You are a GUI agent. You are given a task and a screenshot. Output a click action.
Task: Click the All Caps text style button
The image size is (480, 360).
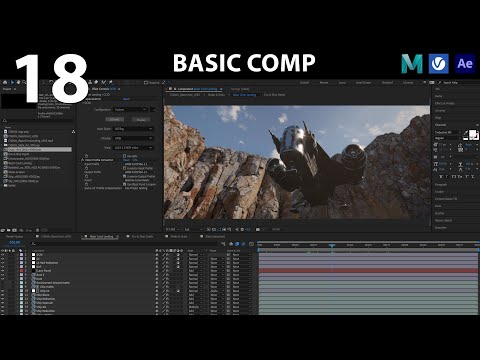tap(453, 176)
